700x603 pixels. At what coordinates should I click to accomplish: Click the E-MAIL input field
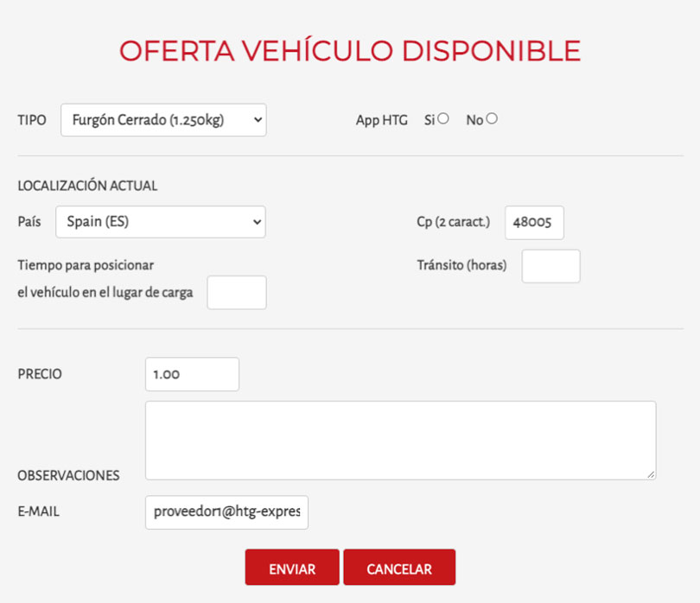coord(226,512)
